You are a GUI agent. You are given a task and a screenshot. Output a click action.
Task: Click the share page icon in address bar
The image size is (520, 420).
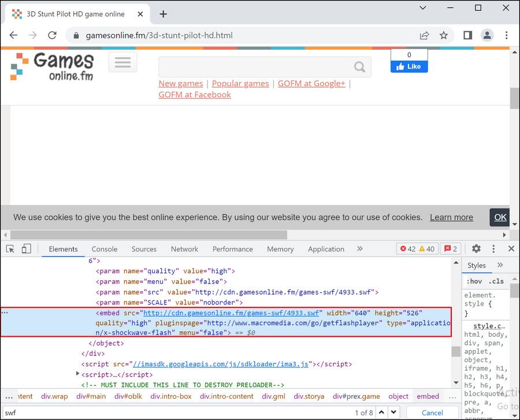pyautogui.click(x=425, y=35)
